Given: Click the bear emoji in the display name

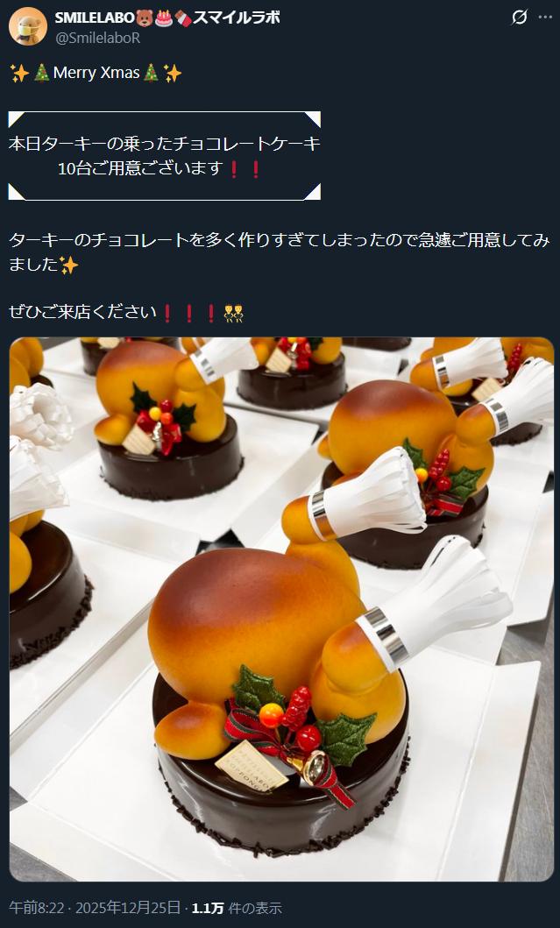Looking at the screenshot, I should point(145,18).
